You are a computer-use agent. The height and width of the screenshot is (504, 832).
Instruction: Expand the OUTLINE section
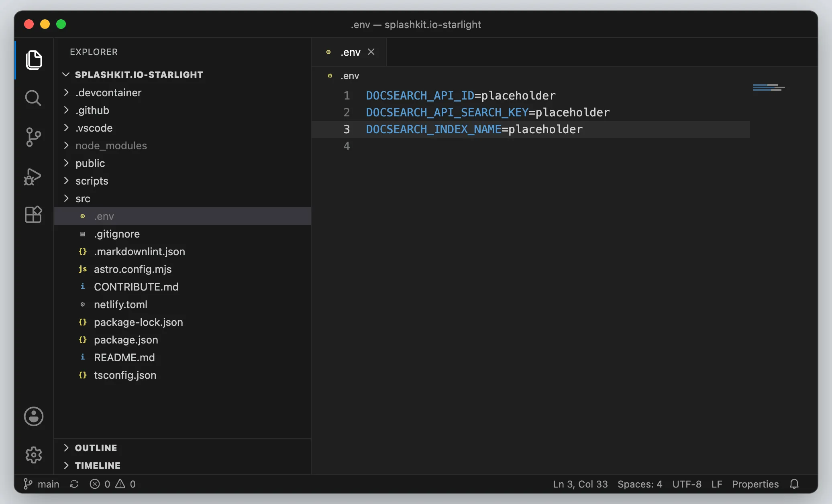(182, 448)
